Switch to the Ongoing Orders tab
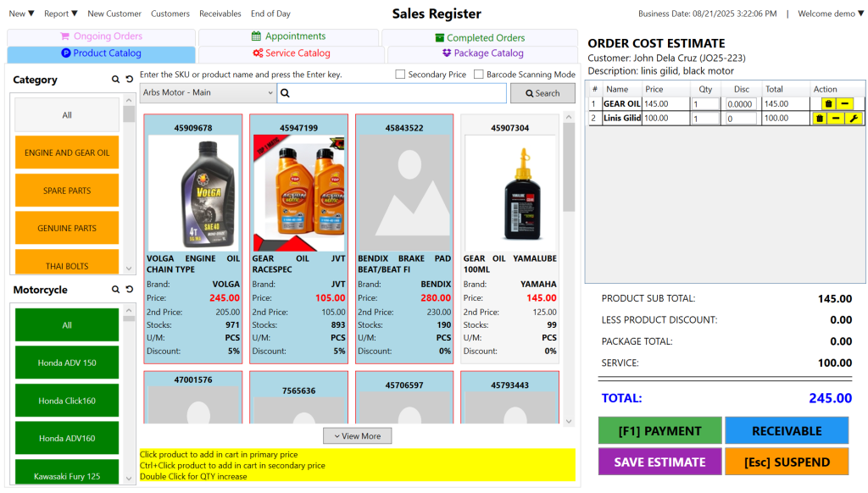The width and height of the screenshot is (868, 493). click(102, 36)
